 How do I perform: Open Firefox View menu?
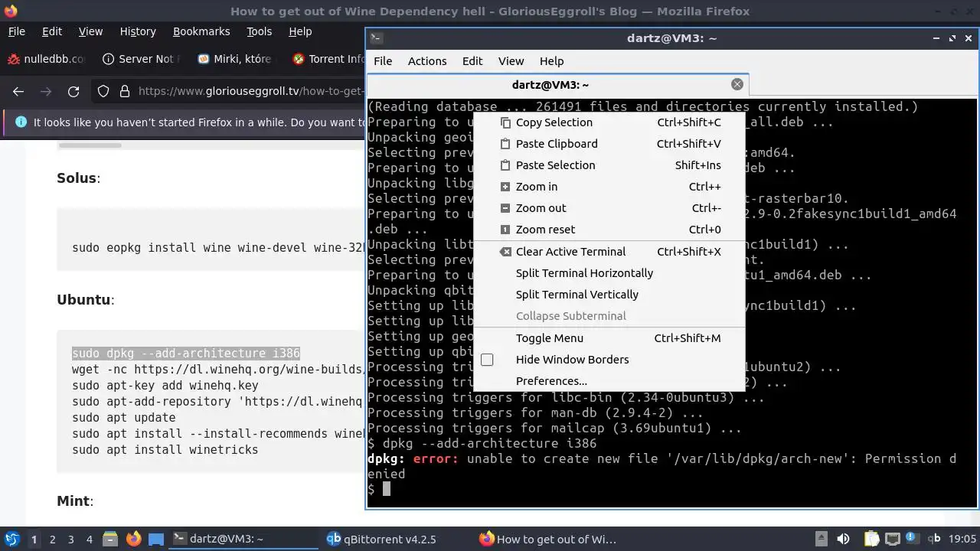click(x=90, y=31)
